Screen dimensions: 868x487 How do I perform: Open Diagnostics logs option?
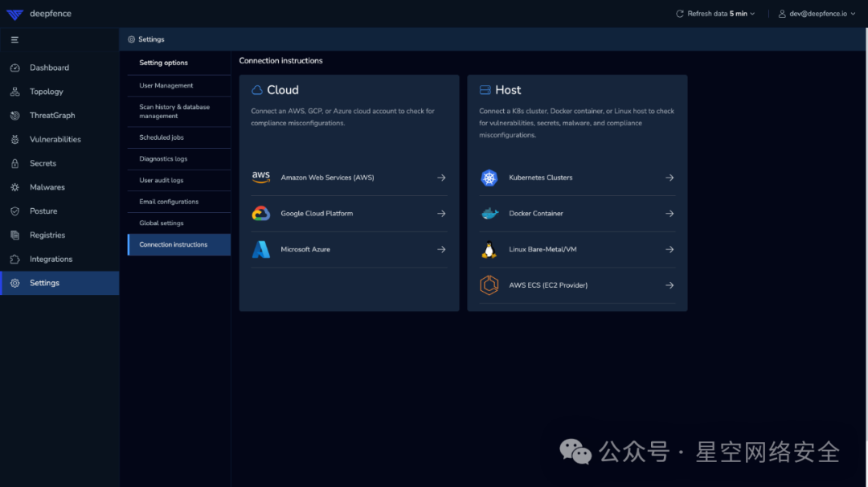point(178,159)
